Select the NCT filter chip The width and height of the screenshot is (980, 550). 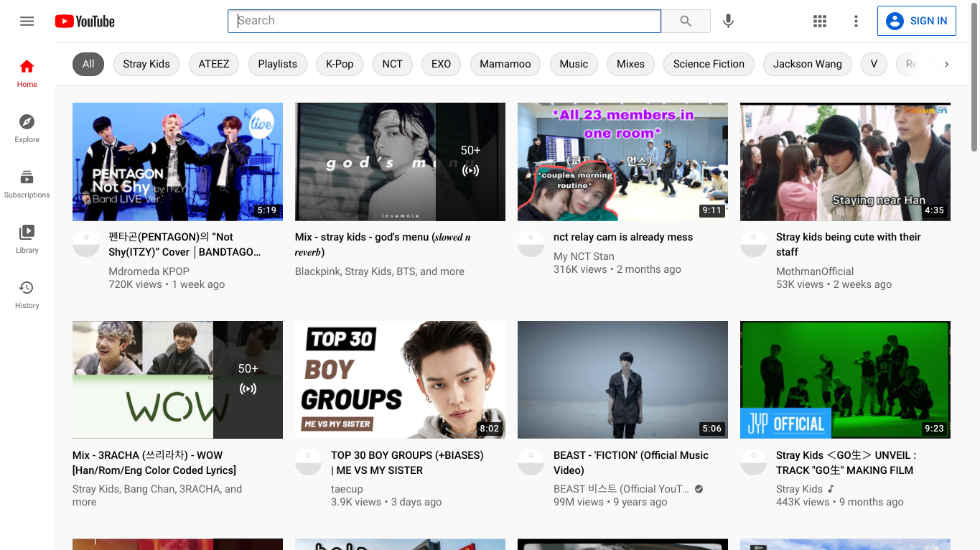coord(393,64)
